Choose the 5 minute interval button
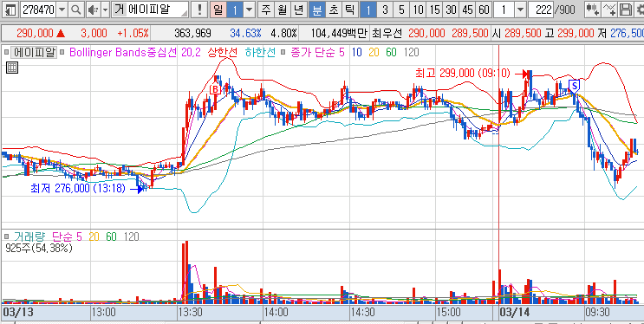The image size is (644, 324). 401,10
